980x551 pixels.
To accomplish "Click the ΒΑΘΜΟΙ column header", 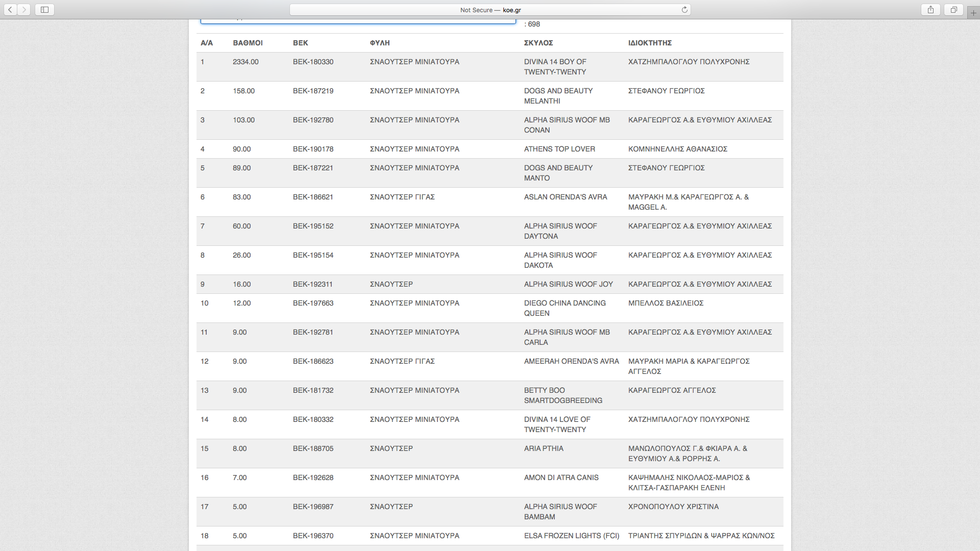I will click(248, 43).
